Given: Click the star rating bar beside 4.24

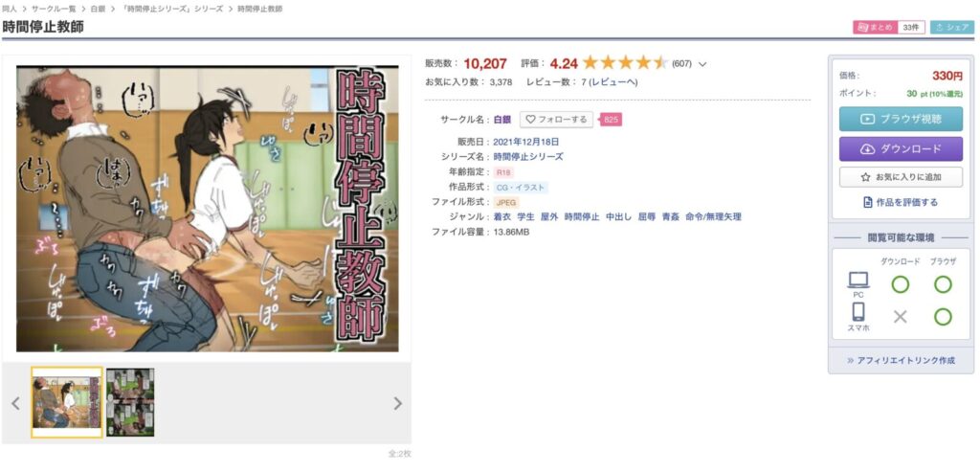Looking at the screenshot, I should (x=625, y=63).
